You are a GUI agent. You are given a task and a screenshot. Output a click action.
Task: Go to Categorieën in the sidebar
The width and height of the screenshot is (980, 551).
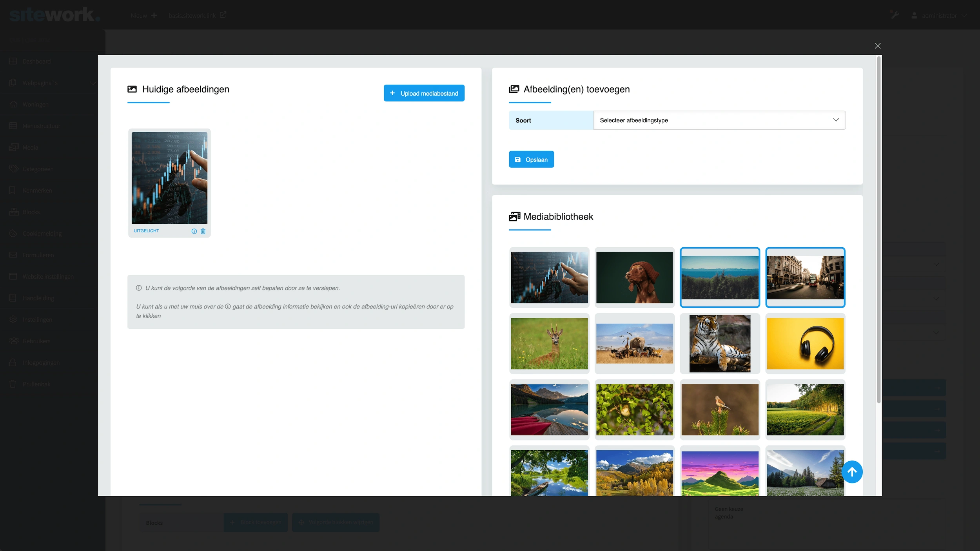coord(38,169)
